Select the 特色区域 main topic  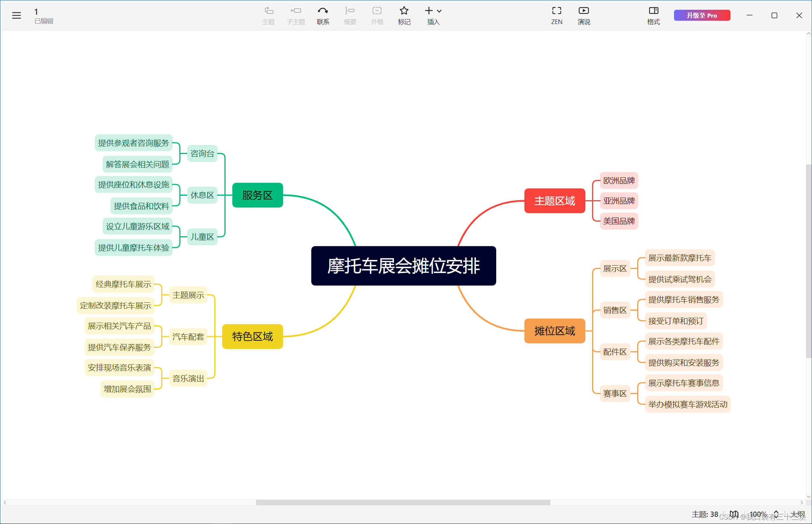(252, 337)
